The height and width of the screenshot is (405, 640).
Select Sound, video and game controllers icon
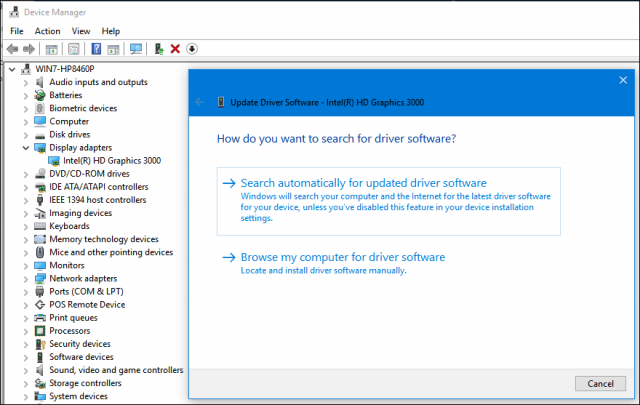pos(40,370)
